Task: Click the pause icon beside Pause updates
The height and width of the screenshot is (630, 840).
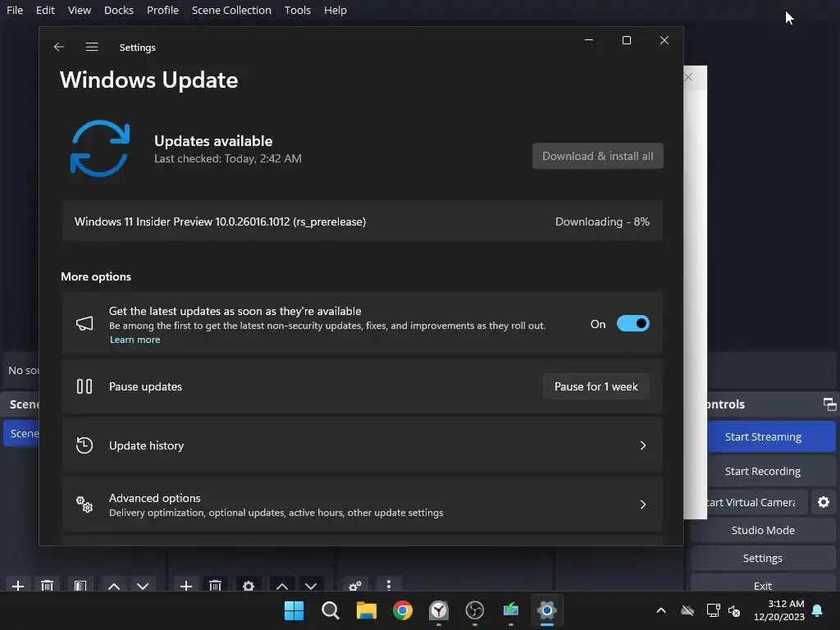Action: click(x=84, y=386)
